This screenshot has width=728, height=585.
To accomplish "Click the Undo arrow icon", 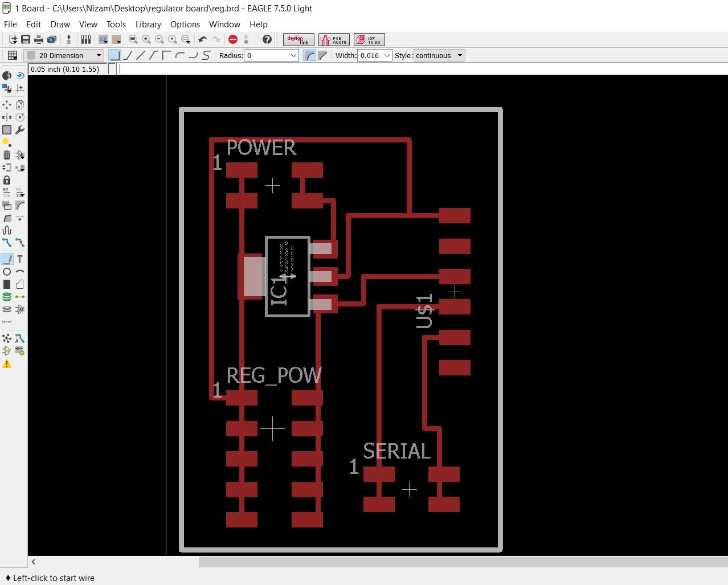I will (202, 39).
